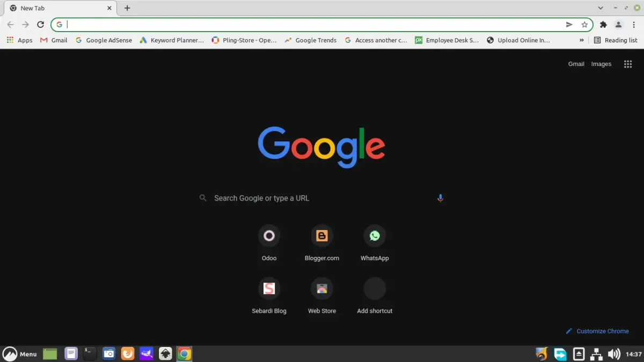Image resolution: width=644 pixels, height=362 pixels.
Task: Click Customize Chrome
Action: pos(597,331)
